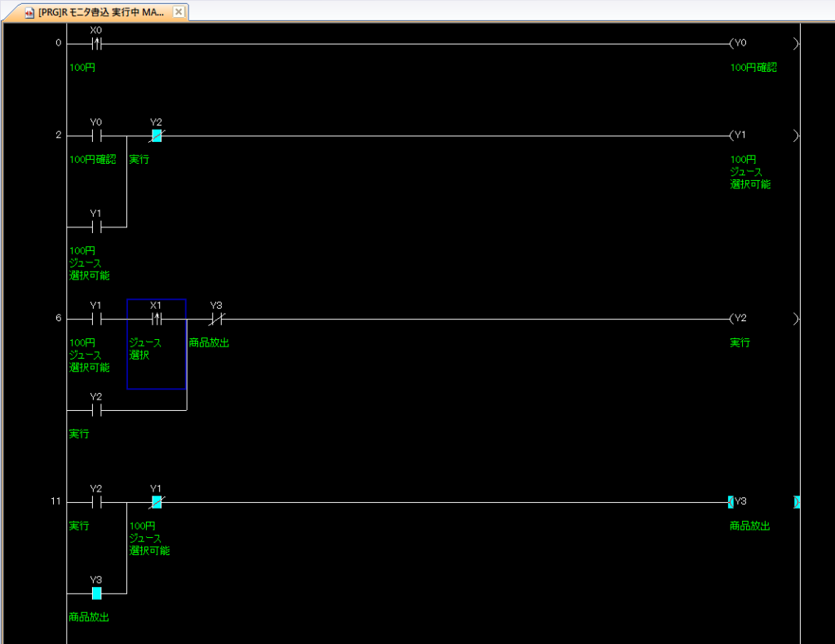
Task: Select the Y0 normally-open contact on step 2
Action: 96,135
